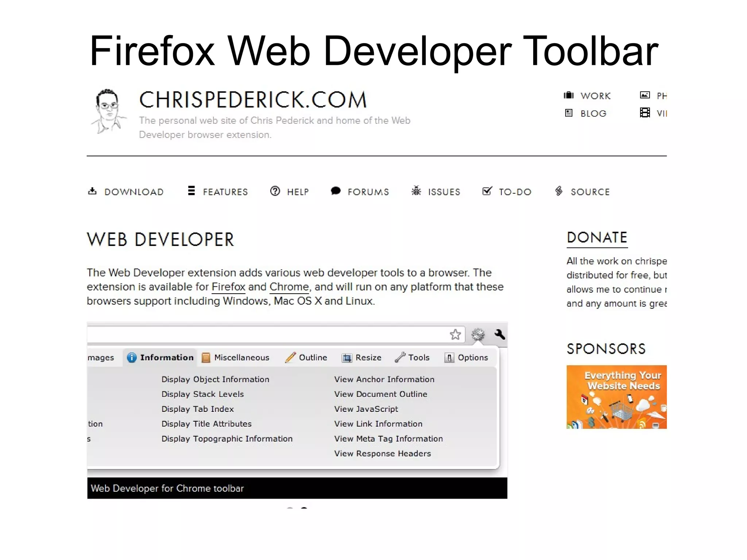Viewport: 747px width, 560px height.
Task: Click Chris Pederick portrait sketch
Action: (x=108, y=111)
